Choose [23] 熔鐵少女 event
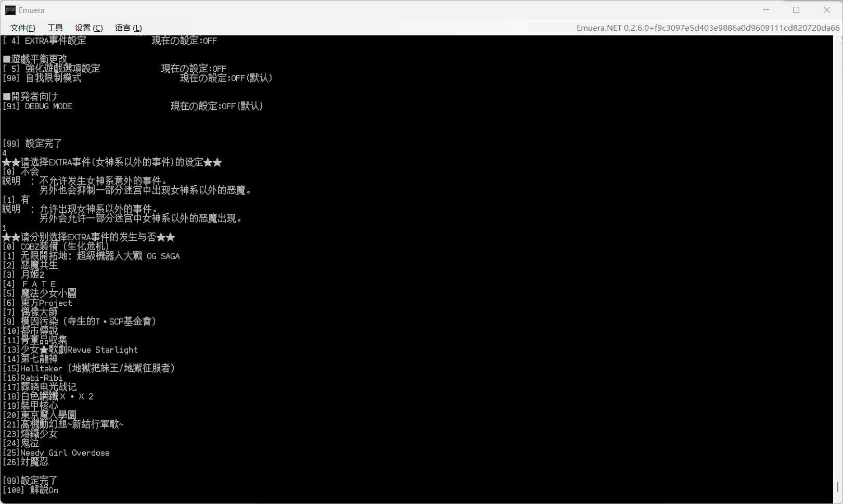 (30, 434)
